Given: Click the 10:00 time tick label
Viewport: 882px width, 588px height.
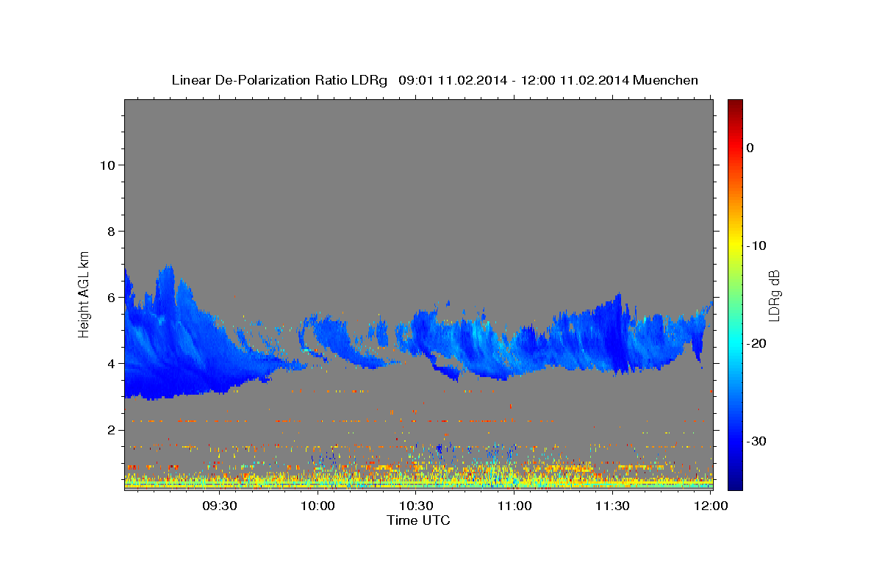Looking at the screenshot, I should pos(318,506).
